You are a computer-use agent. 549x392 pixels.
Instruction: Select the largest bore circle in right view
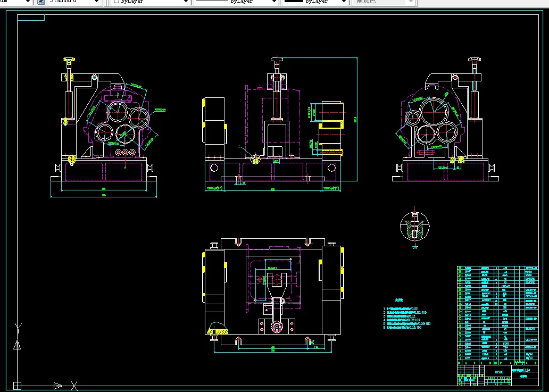pos(434,112)
